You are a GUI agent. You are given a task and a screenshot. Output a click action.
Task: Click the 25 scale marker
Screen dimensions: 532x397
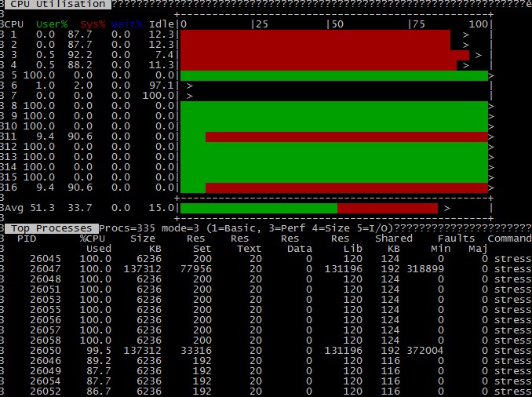tap(262, 24)
